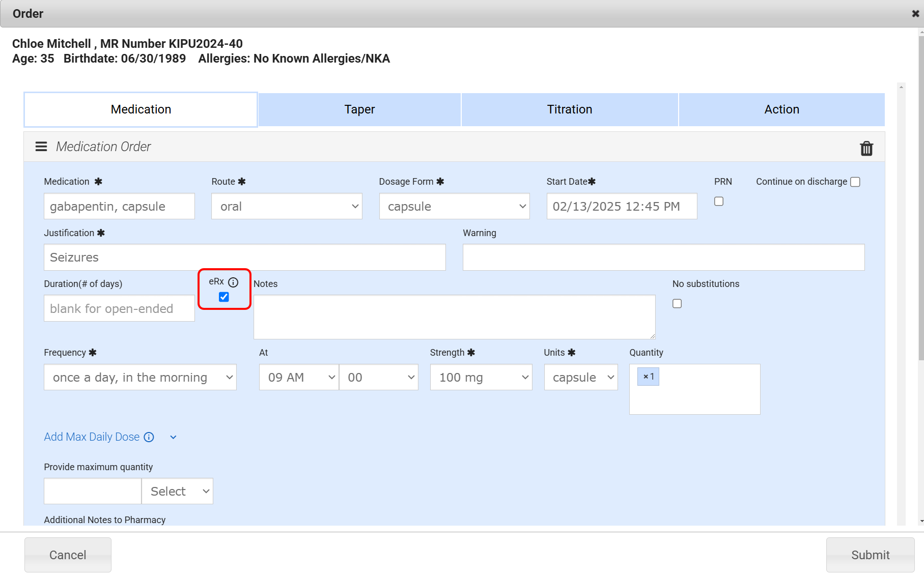
Task: Close the Order dialog with the X
Action: pyautogui.click(x=915, y=14)
